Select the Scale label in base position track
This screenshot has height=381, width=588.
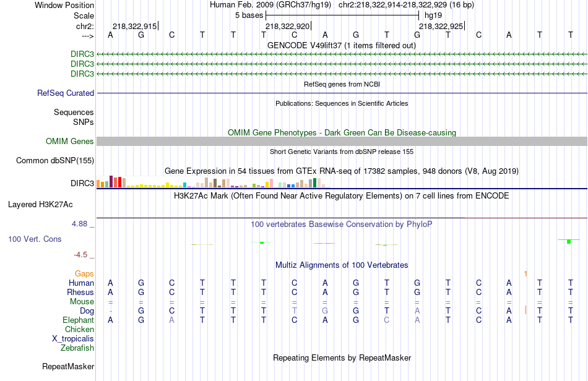click(x=84, y=15)
